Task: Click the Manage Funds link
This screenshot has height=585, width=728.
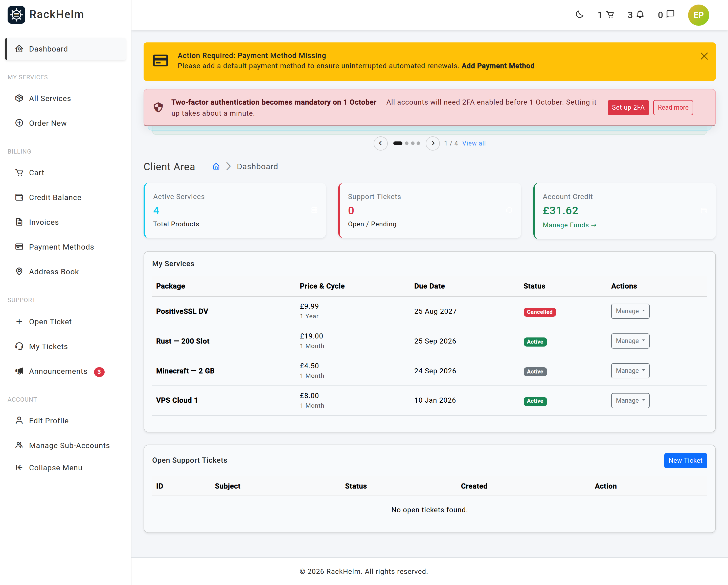Action: (569, 225)
